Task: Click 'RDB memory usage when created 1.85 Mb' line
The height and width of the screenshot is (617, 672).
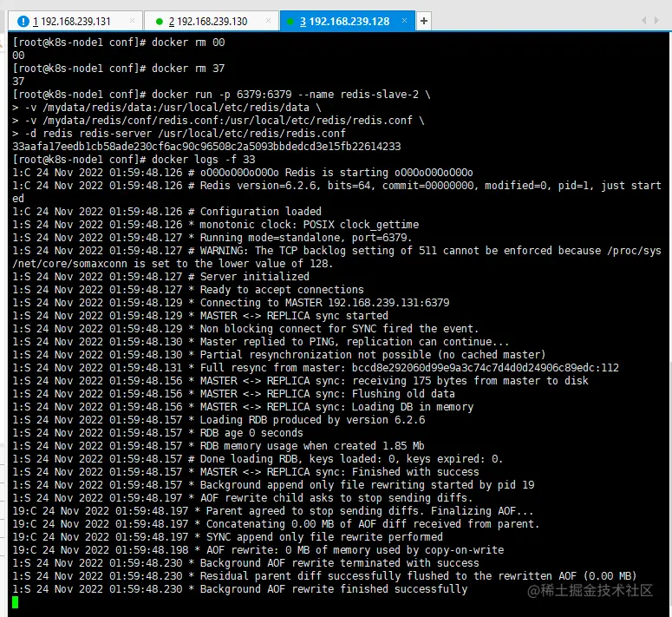Action: coord(219,446)
